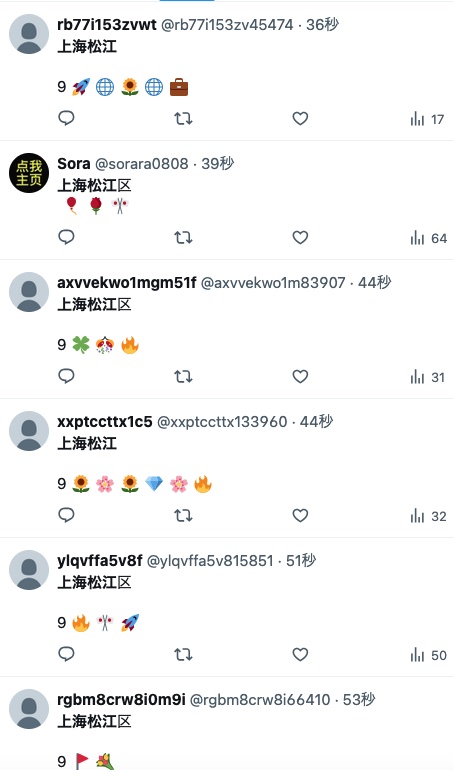Open the 上海松江 text of xxptccttx1c5's tweet
This screenshot has height=770, width=454.
coord(87,443)
